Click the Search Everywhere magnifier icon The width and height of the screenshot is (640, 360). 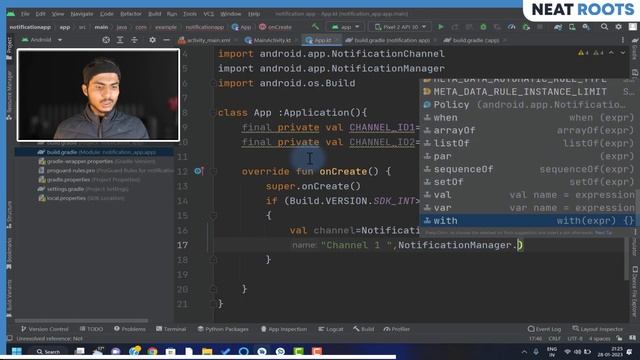pyautogui.click(x=604, y=27)
